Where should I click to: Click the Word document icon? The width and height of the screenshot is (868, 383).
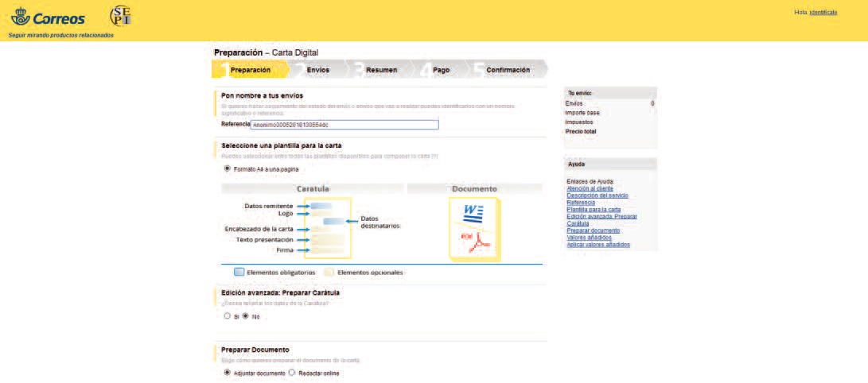click(473, 213)
